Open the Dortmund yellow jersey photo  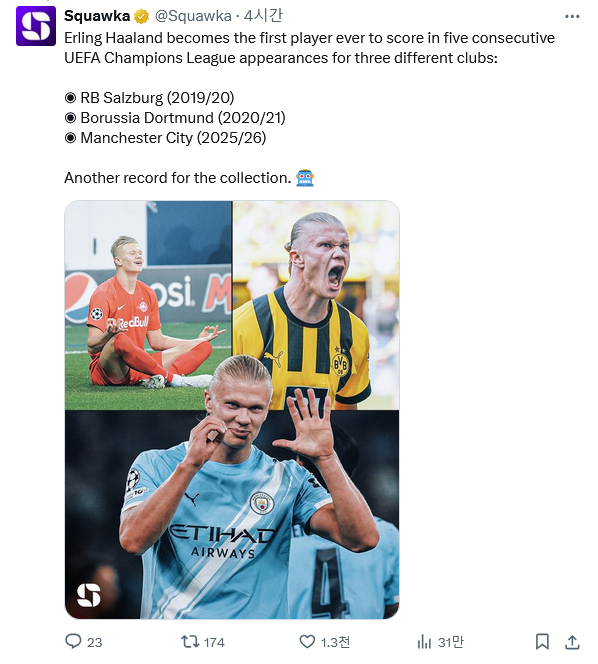pyautogui.click(x=316, y=305)
